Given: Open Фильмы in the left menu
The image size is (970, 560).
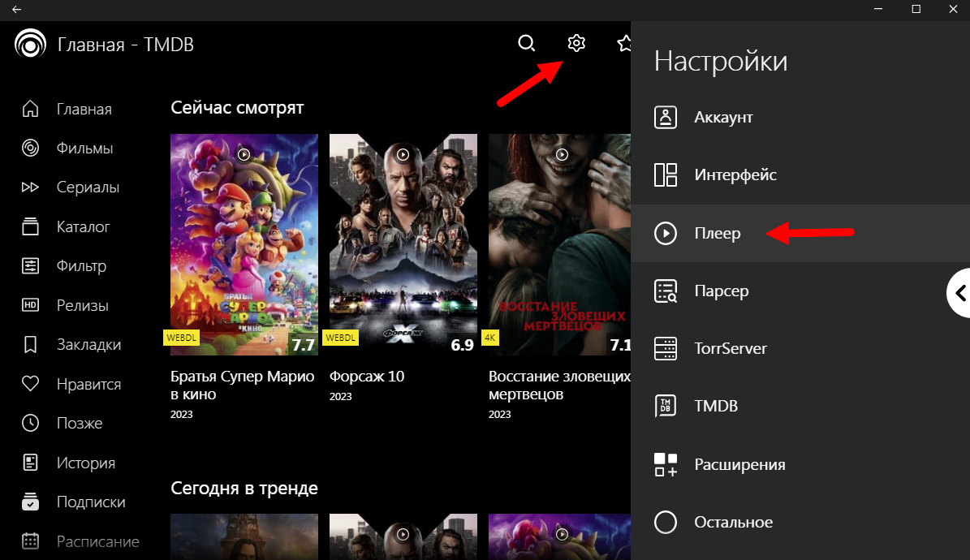Looking at the screenshot, I should [84, 148].
